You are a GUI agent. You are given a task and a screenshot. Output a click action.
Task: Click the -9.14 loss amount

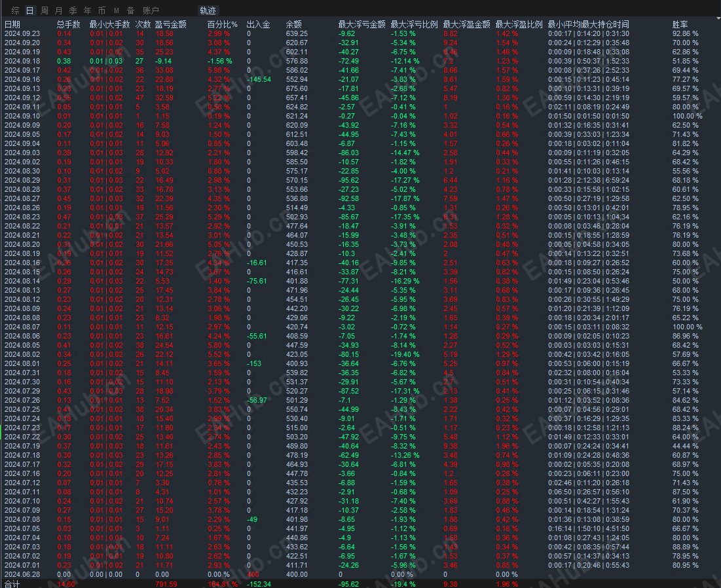(x=163, y=61)
